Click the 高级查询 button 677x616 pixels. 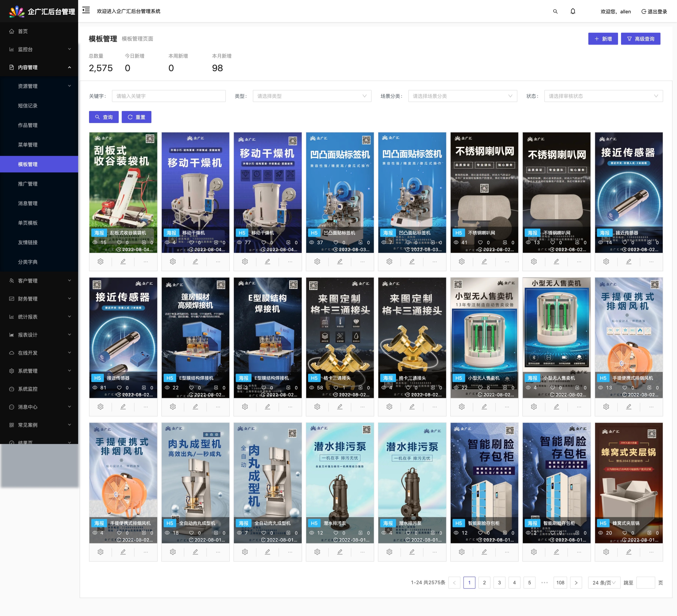[x=640, y=39]
